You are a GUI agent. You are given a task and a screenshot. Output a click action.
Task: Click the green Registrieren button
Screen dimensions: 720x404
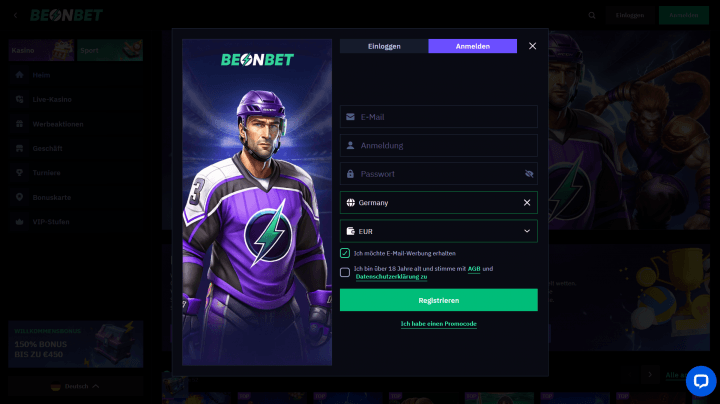coord(439,300)
